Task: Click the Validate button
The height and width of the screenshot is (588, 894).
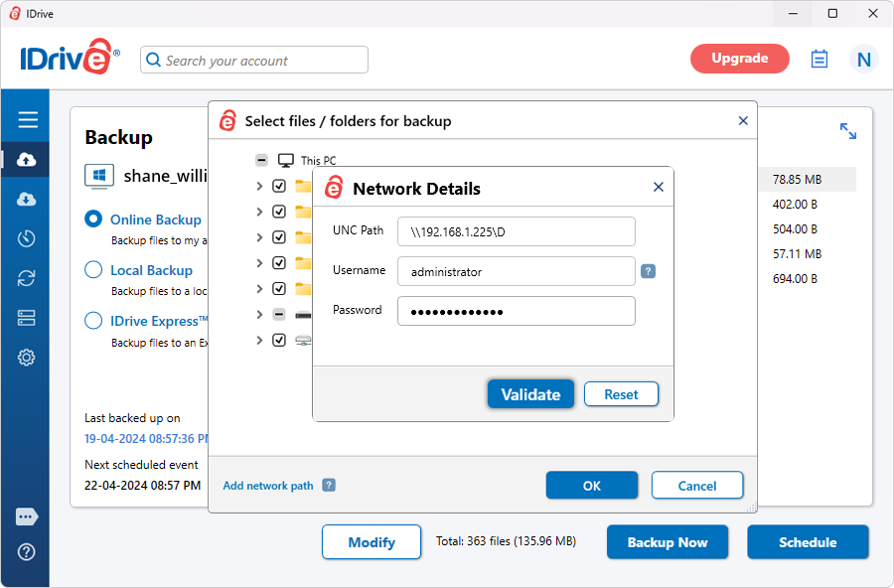Action: (530, 394)
